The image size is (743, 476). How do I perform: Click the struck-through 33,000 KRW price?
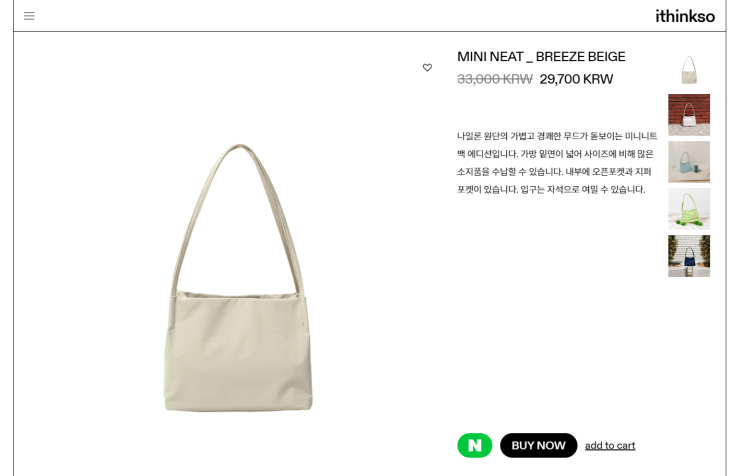tap(495, 79)
